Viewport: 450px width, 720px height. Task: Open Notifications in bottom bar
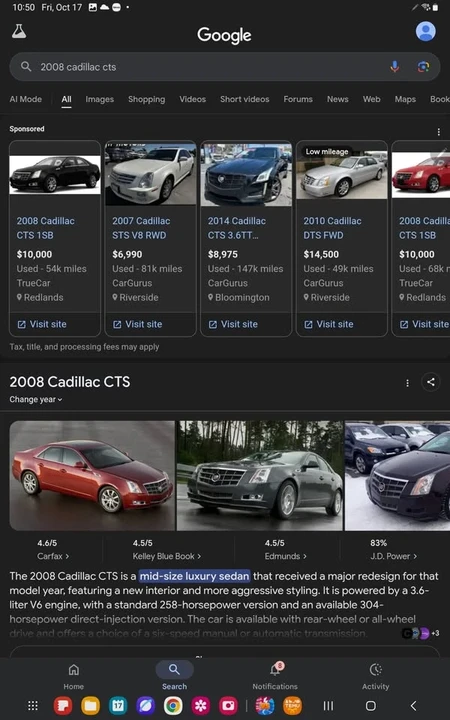click(275, 676)
